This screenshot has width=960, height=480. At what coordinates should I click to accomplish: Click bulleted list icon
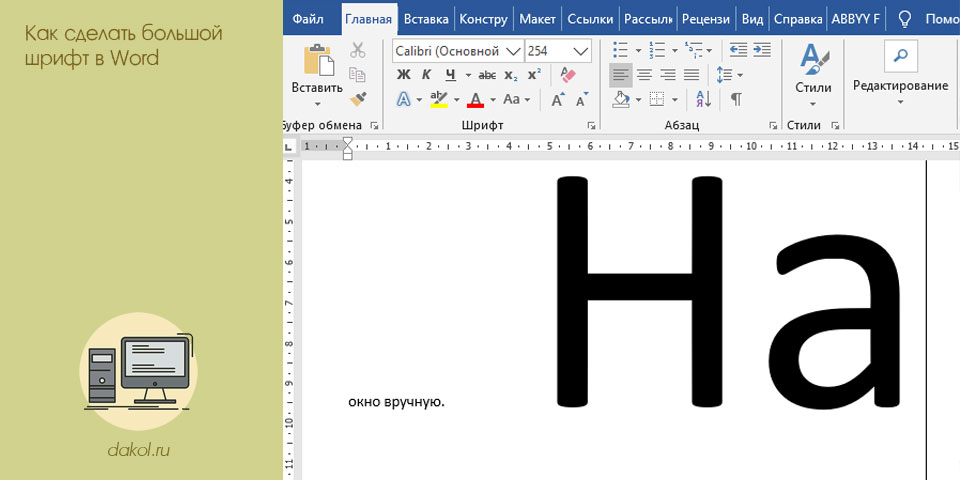point(620,50)
